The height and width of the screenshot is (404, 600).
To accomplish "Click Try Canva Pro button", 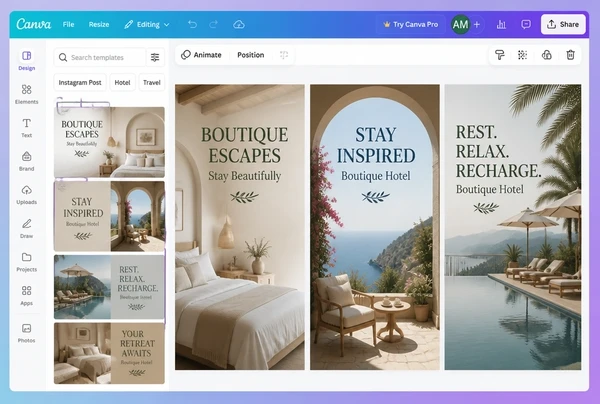I will click(x=411, y=24).
